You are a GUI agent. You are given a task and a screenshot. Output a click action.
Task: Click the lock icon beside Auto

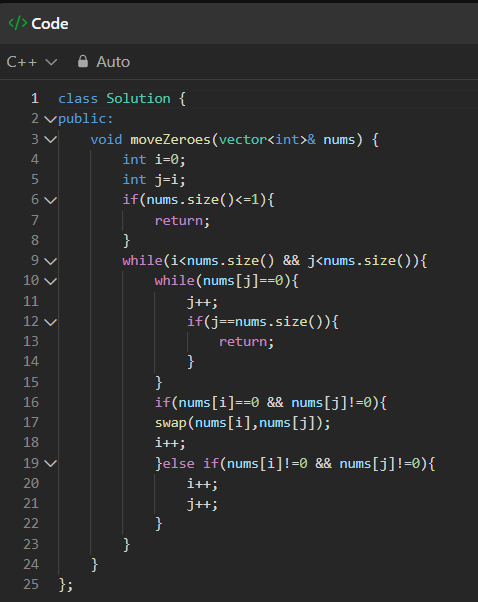pos(83,61)
